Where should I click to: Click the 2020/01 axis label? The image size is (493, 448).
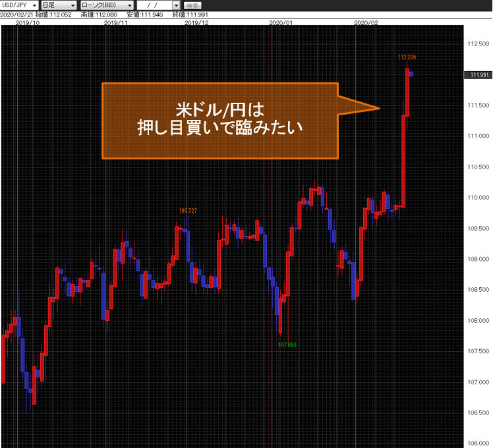(x=281, y=22)
